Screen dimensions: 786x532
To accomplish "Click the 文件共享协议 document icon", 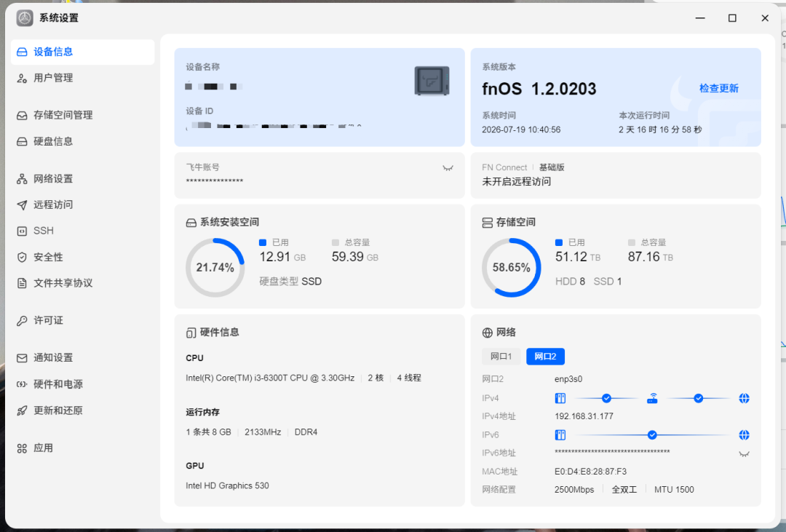I will click(22, 283).
